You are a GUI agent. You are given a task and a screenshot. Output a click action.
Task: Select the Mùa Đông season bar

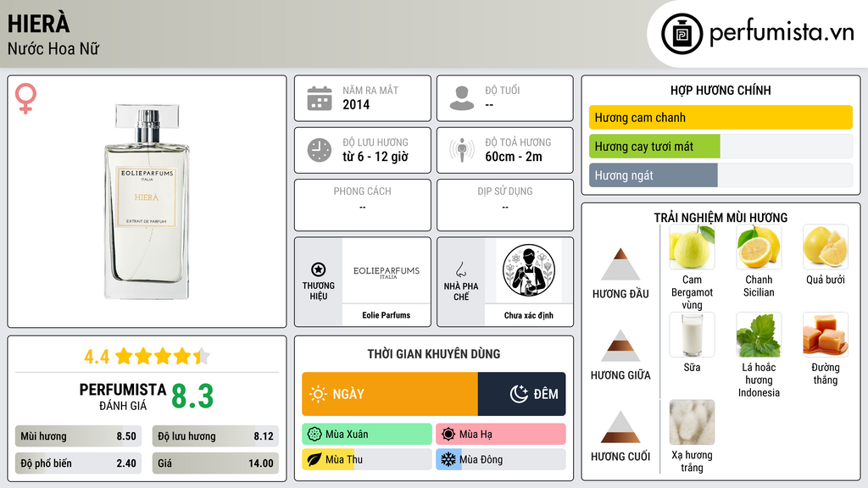point(500,459)
